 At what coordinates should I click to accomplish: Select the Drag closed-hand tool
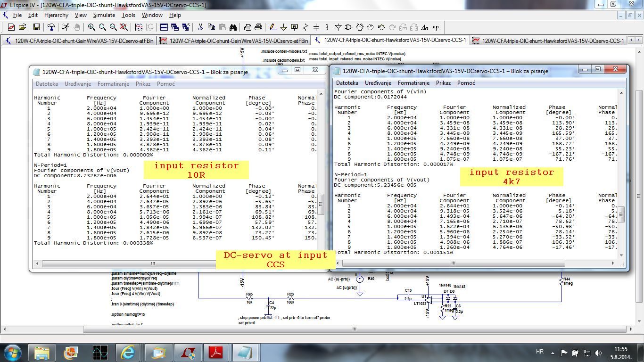coord(371,27)
